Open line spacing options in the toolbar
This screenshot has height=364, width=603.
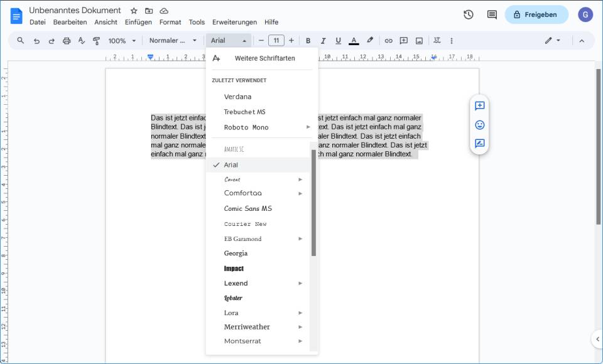pyautogui.click(x=436, y=40)
